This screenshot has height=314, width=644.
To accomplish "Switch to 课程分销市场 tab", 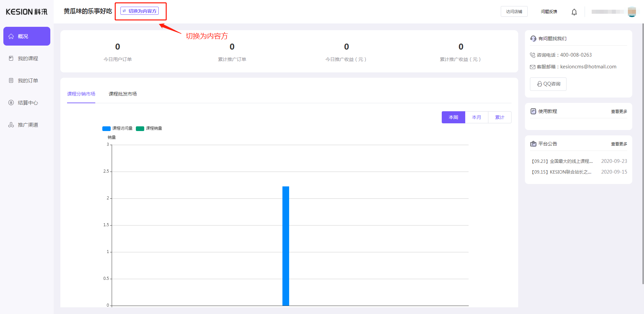I will coord(81,94).
